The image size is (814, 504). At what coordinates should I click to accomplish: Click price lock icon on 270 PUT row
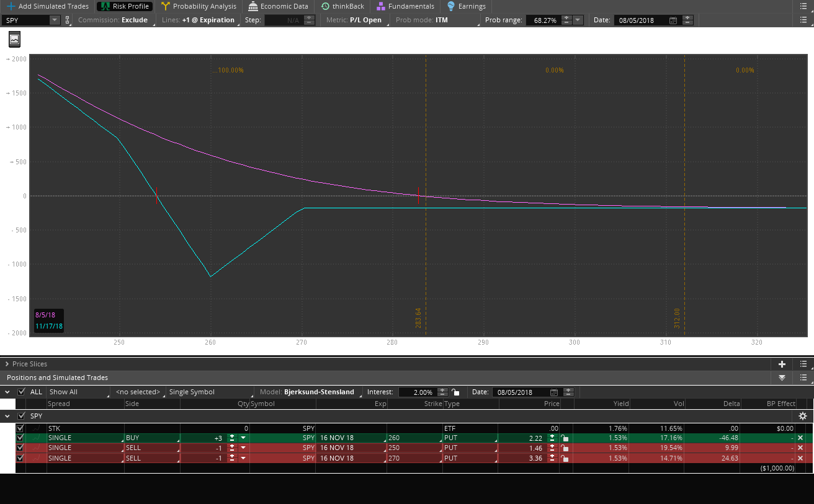coord(564,458)
